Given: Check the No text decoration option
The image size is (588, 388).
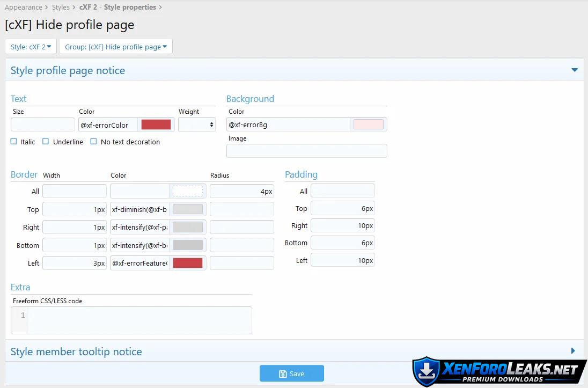Looking at the screenshot, I should [93, 142].
